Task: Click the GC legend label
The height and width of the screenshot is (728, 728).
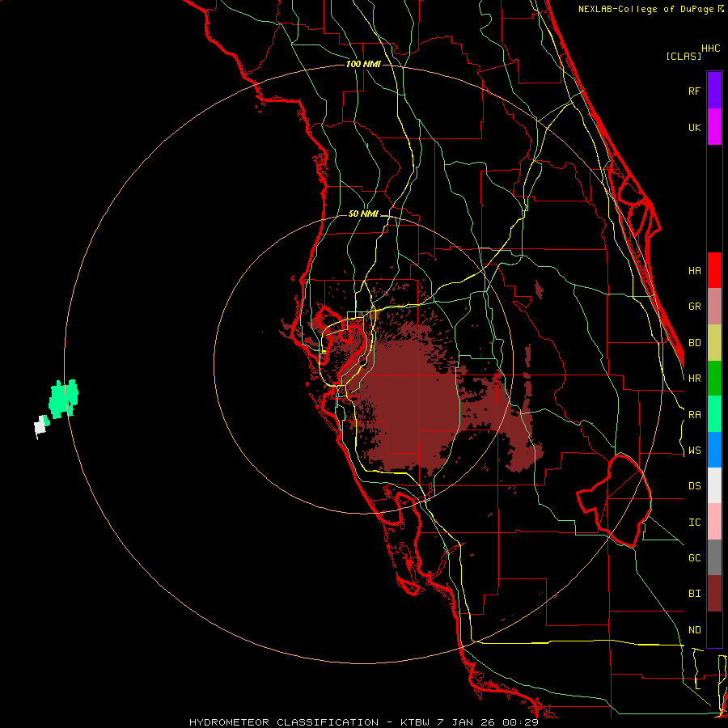Action: coord(694,558)
